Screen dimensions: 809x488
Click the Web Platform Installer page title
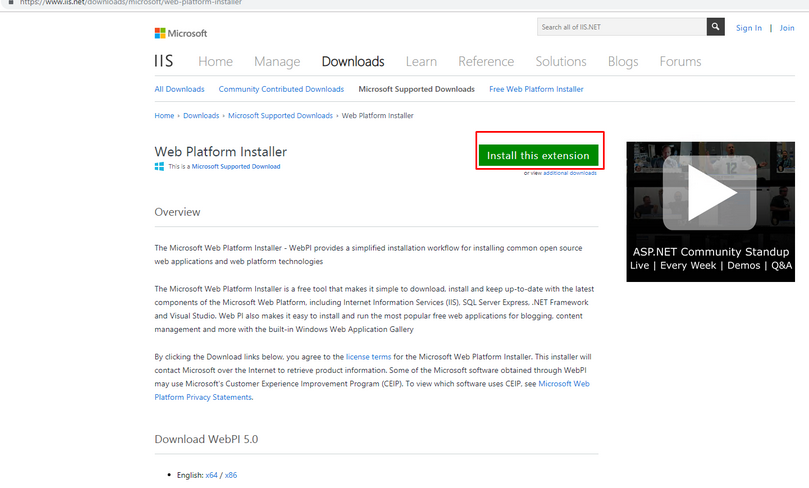tap(220, 152)
